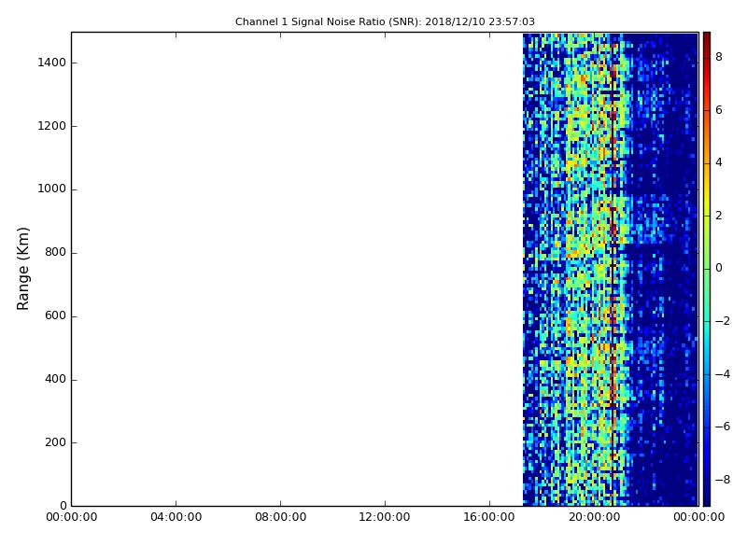Screen dimensions: 747x560
Task: Click the 200 range axis tick label
Action: tap(53, 442)
